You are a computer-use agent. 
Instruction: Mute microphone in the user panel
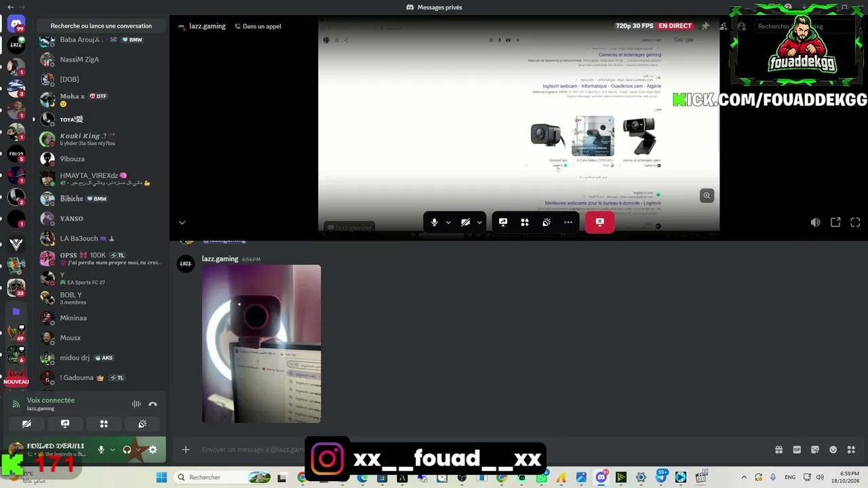[101, 449]
